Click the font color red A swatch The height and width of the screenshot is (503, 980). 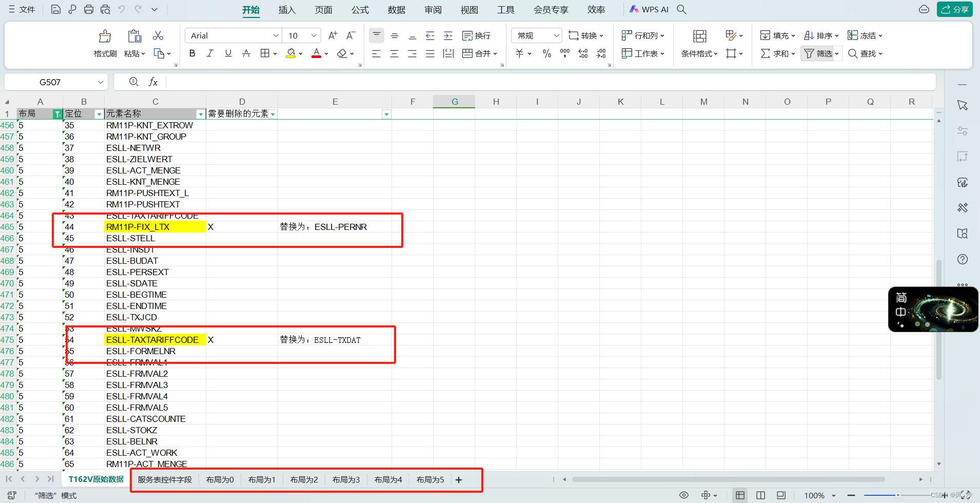tap(316, 53)
